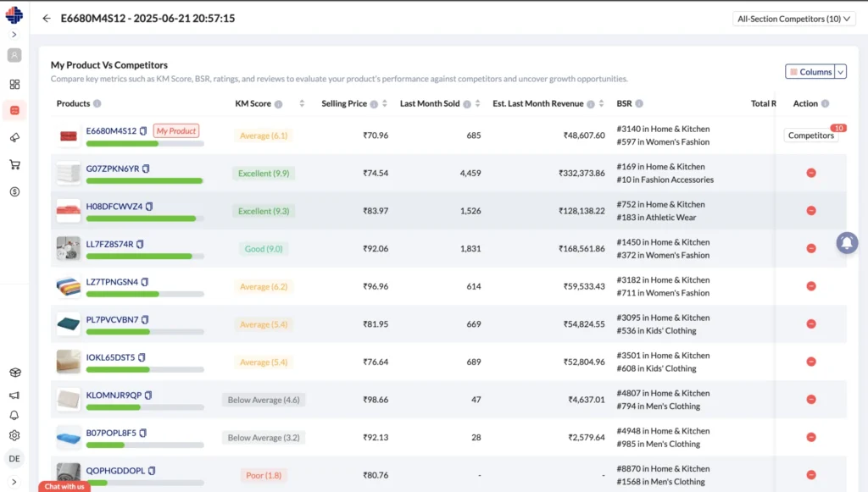Expand the sidebar with the top chevron
This screenshot has width=868, height=492.
click(14, 34)
